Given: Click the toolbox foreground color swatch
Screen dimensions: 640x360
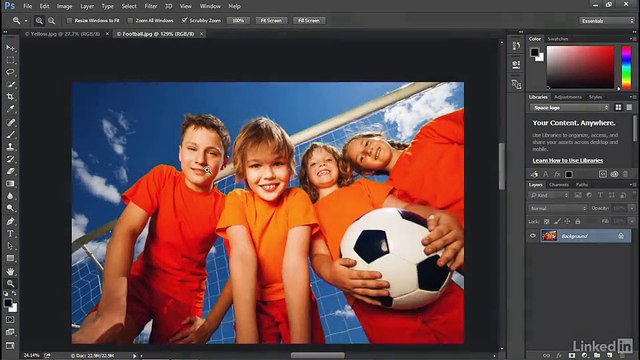Looking at the screenshot, I should coord(8,303).
